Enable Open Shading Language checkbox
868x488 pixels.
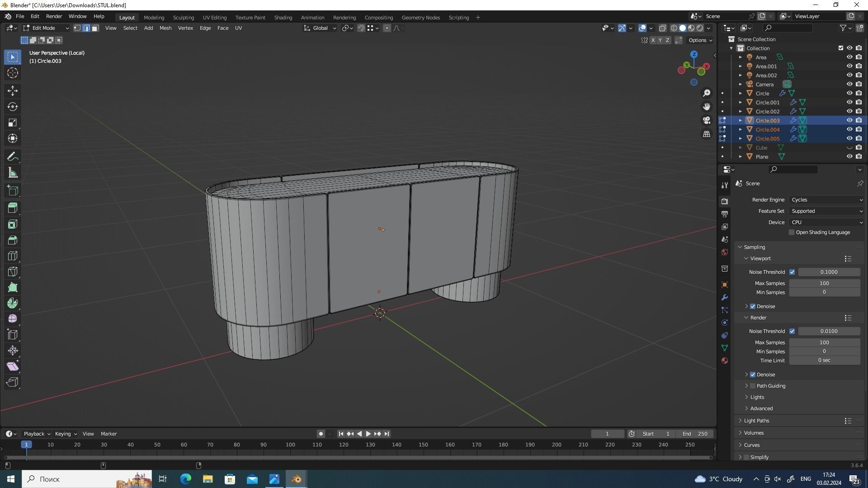point(791,232)
